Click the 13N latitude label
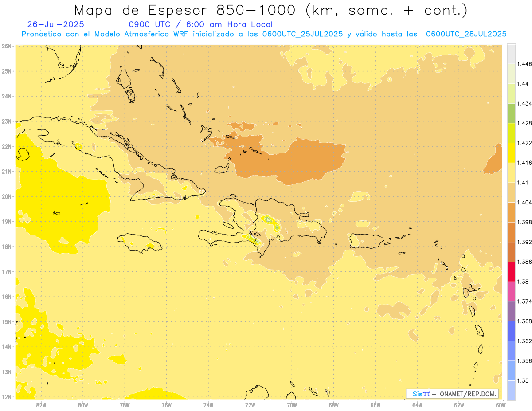Screen dimensions: 532x411 tap(7, 372)
